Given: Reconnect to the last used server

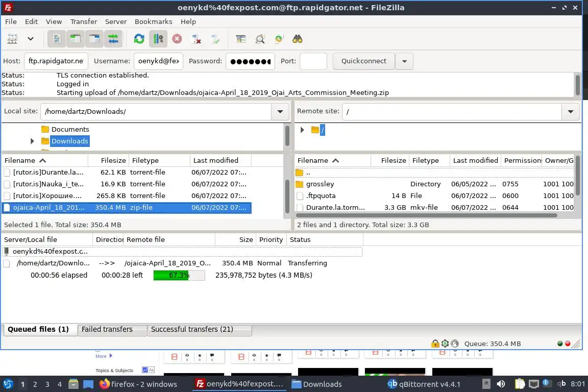Looking at the screenshot, I should [x=215, y=39].
